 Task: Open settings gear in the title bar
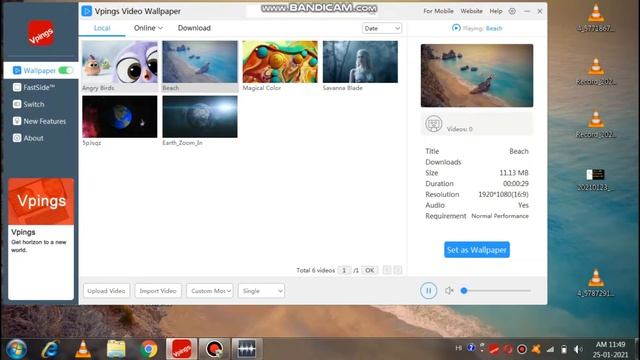point(512,11)
